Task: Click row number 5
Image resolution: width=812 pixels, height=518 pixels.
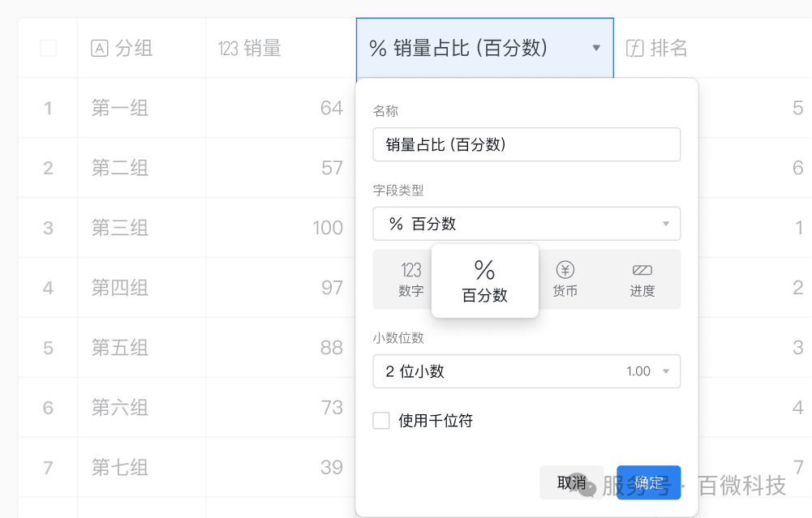Action: coord(48,347)
